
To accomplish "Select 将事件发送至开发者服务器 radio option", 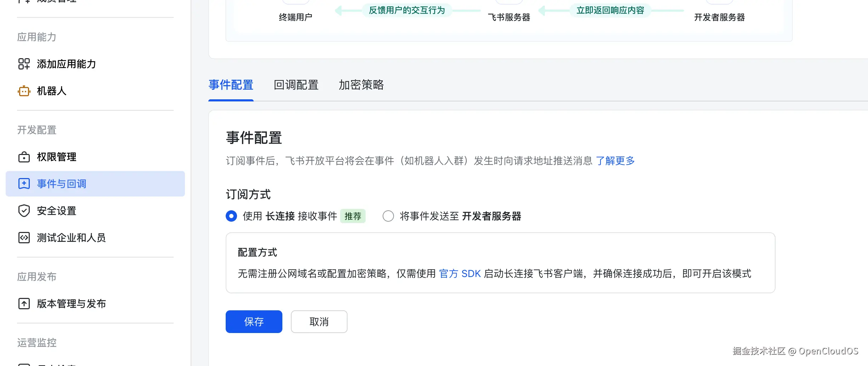I will (388, 216).
